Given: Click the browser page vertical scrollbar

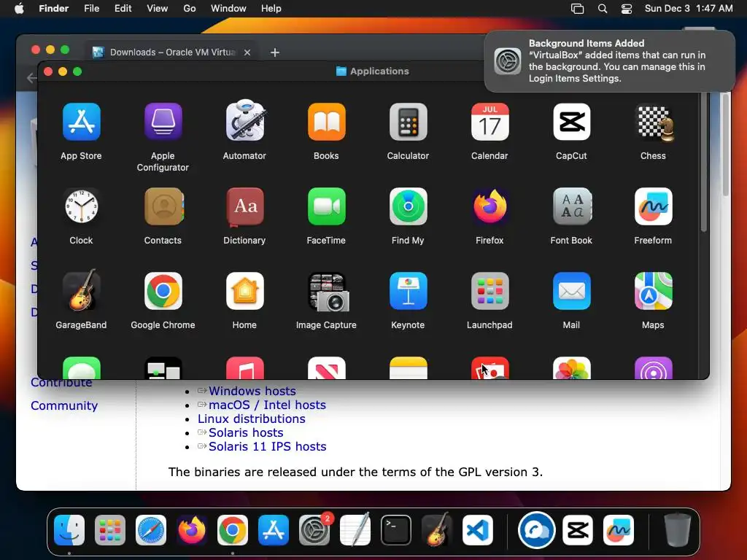Looking at the screenshot, I should (x=726, y=144).
